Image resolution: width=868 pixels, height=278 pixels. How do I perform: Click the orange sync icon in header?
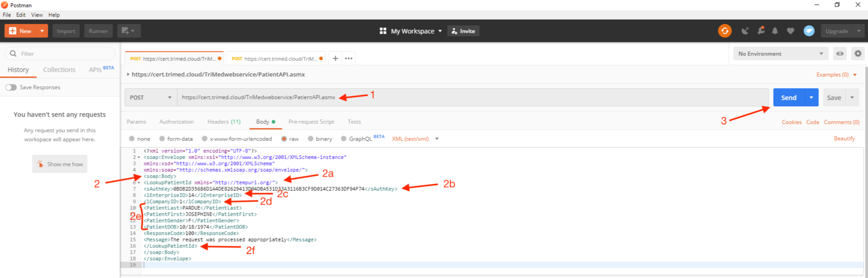(x=724, y=31)
